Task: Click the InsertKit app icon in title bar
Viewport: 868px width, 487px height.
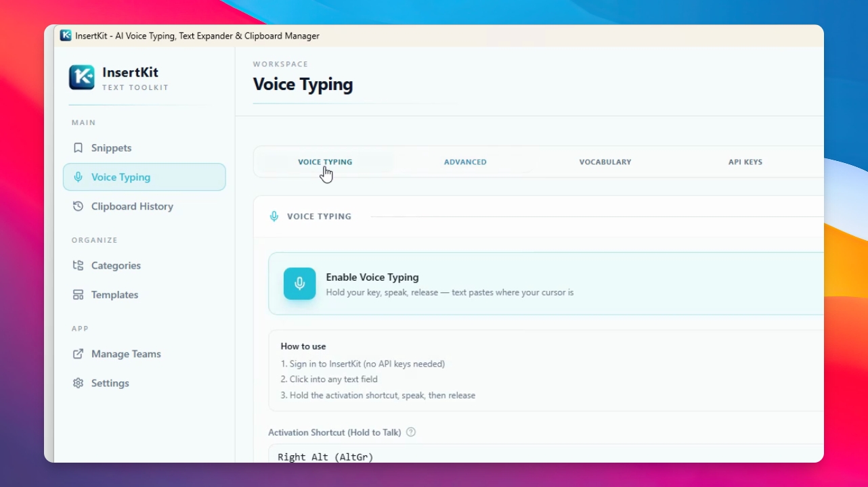Action: pos(66,36)
